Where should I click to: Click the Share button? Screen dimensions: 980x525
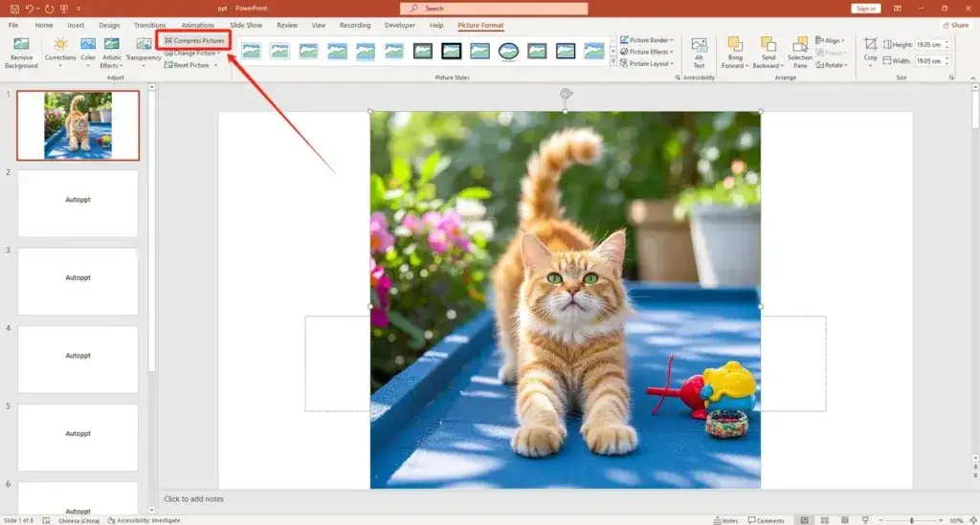click(956, 26)
